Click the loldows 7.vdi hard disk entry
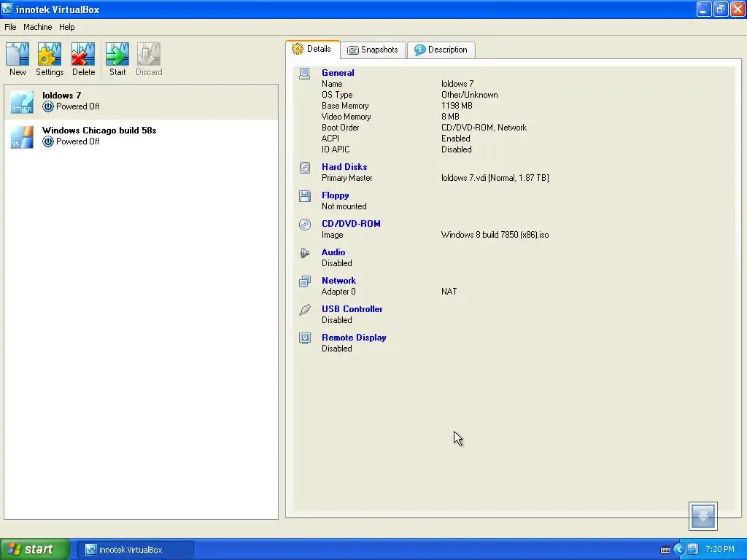Image resolution: width=747 pixels, height=560 pixels. (495, 178)
